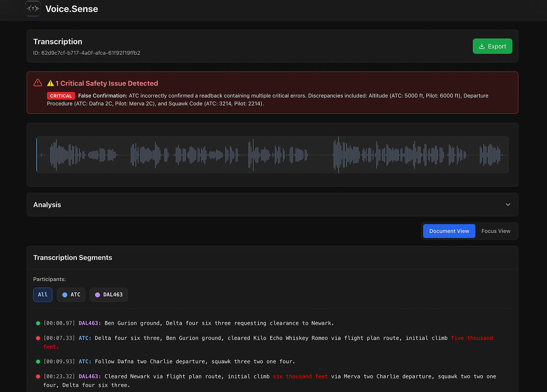Click the red status dot for 00:23.32 segment
Screen dimensions: 547x392
pos(38,377)
